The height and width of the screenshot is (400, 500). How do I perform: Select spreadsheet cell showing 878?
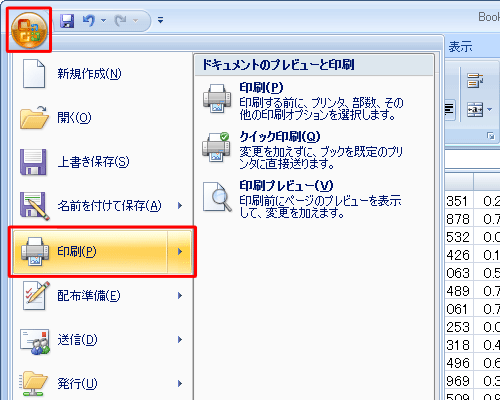459,219
